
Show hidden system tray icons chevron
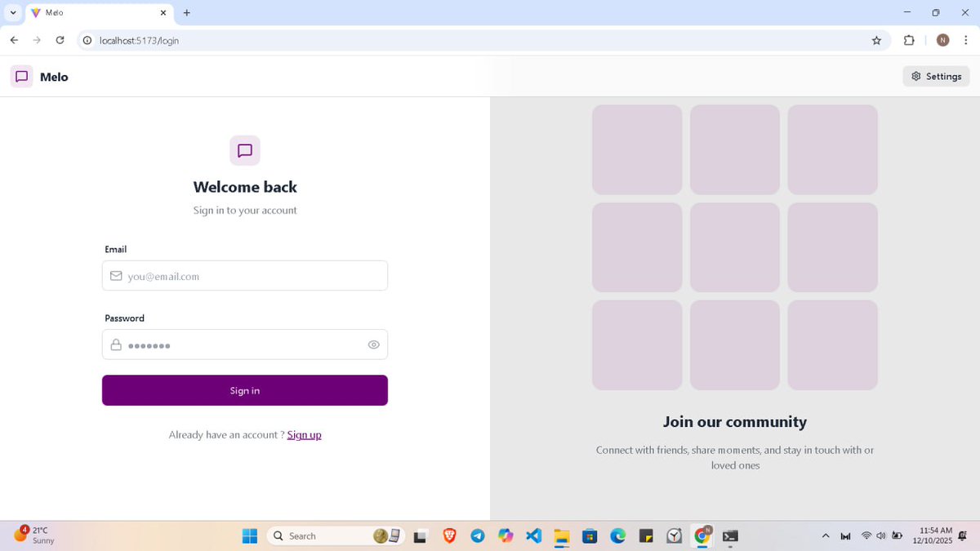[826, 535]
